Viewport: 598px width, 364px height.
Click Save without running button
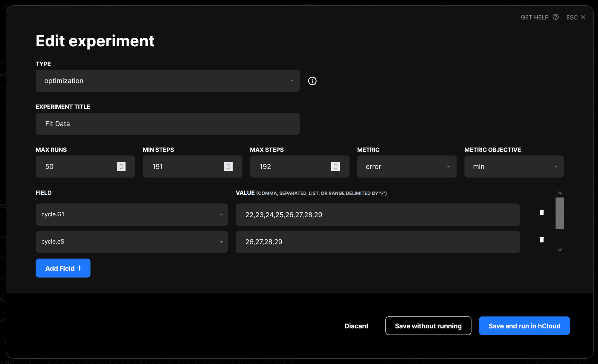pyautogui.click(x=428, y=326)
